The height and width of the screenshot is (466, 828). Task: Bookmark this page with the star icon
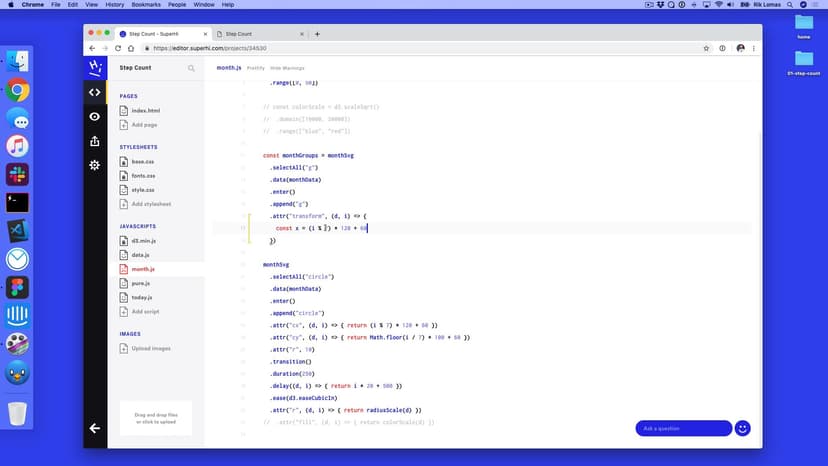[706, 48]
